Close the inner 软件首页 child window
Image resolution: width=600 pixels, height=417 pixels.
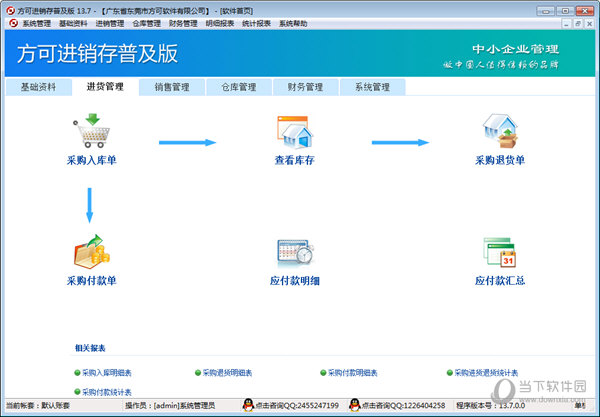(590, 24)
